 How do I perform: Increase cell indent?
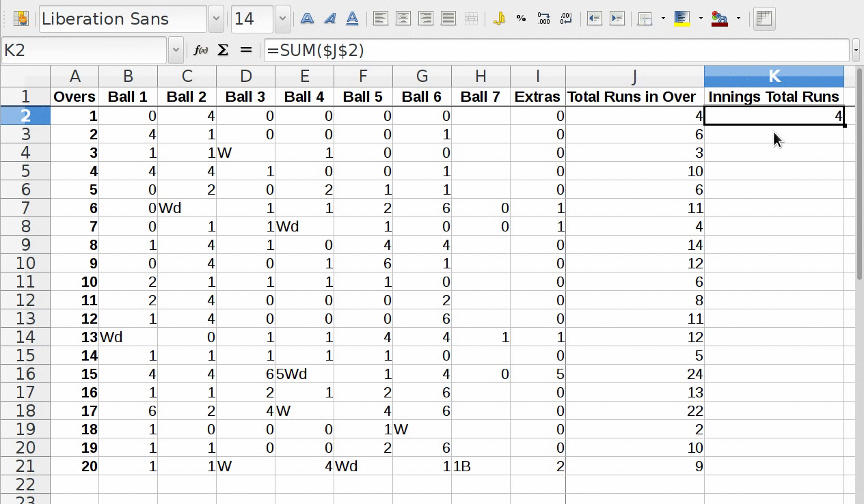coord(617,19)
